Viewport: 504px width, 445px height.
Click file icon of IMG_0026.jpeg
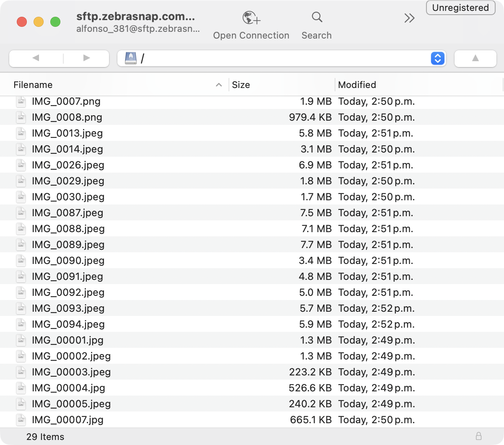click(21, 165)
